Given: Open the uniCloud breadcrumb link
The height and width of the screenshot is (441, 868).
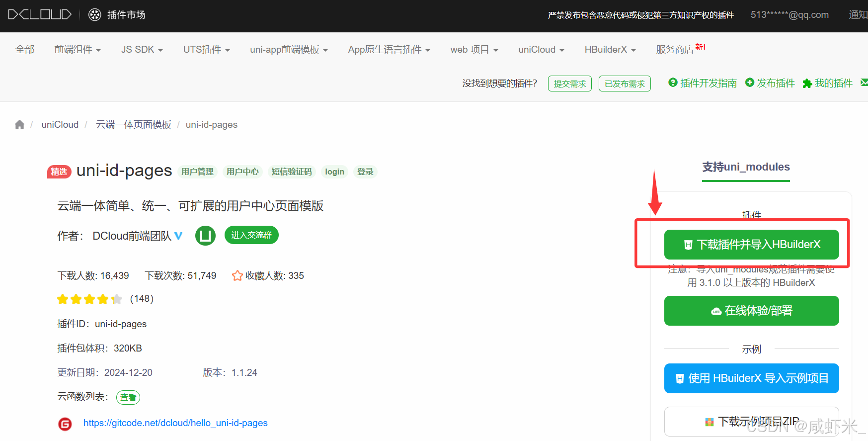Looking at the screenshot, I should coord(60,125).
